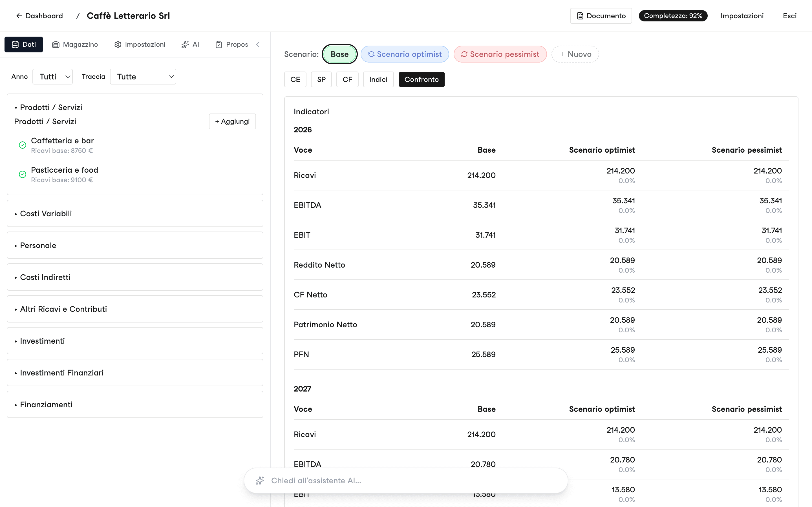This screenshot has height=507, width=812.
Task: Click the + Aggiungi button
Action: point(232,121)
